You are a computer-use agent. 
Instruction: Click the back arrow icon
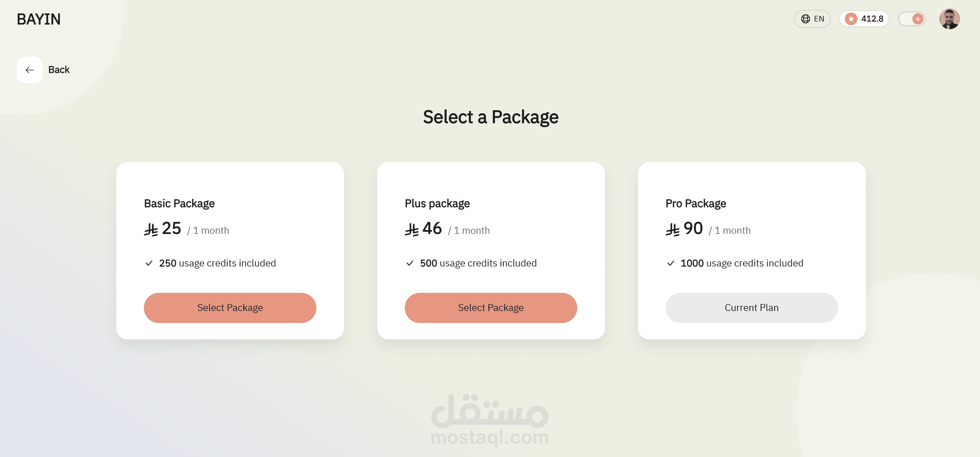[29, 70]
